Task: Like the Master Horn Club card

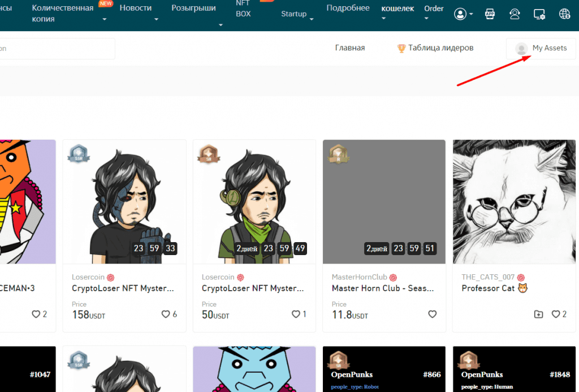Action: click(x=432, y=314)
